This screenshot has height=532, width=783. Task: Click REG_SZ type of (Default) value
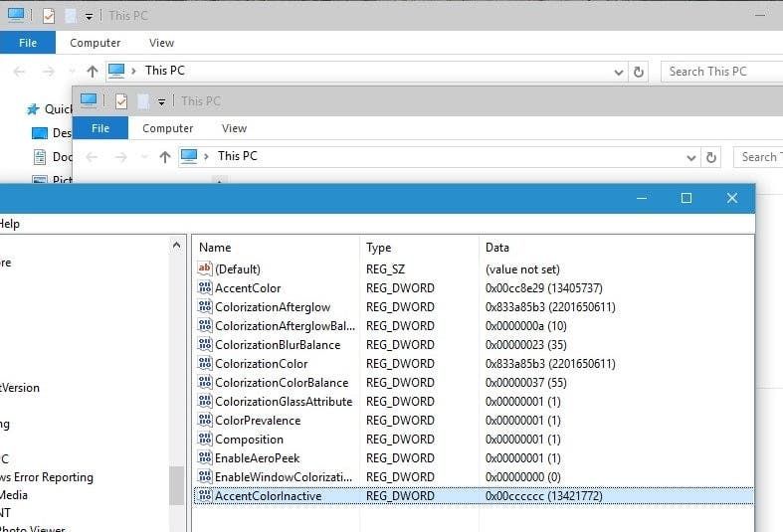[x=385, y=269]
